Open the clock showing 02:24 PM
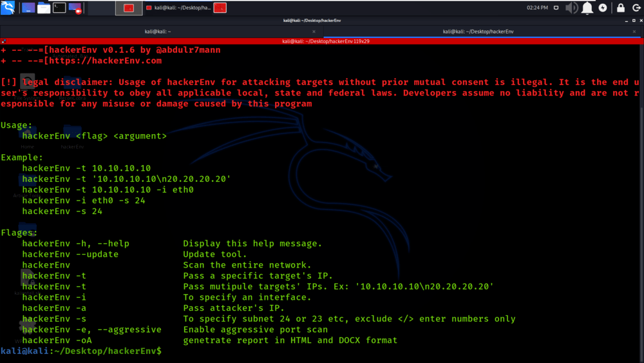 [x=537, y=8]
